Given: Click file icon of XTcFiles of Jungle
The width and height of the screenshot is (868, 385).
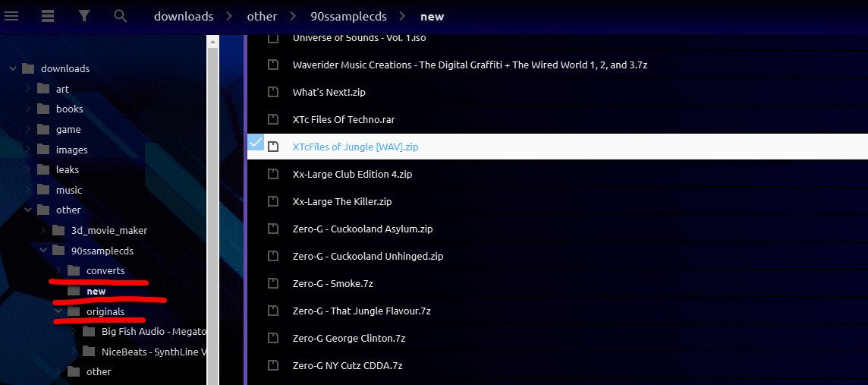Looking at the screenshot, I should (273, 147).
